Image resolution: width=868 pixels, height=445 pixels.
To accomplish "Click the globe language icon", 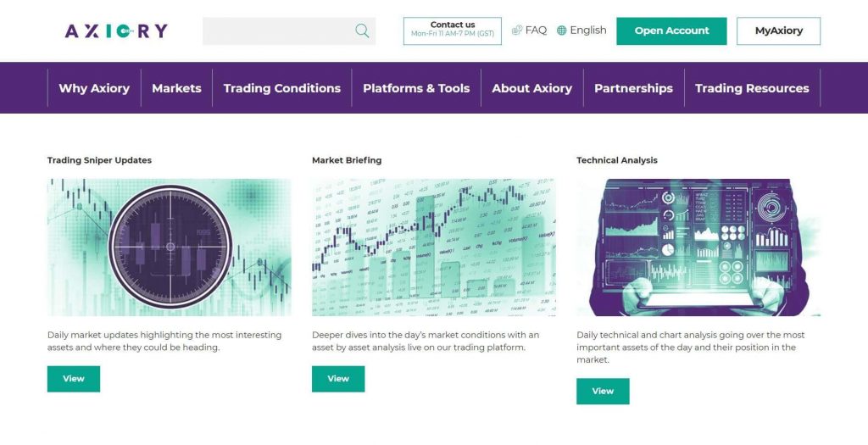I will point(561,31).
